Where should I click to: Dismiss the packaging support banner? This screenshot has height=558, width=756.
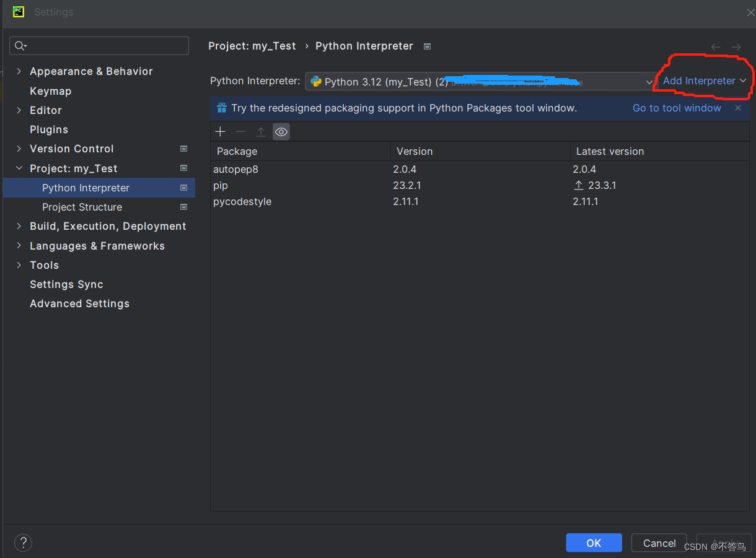[737, 108]
